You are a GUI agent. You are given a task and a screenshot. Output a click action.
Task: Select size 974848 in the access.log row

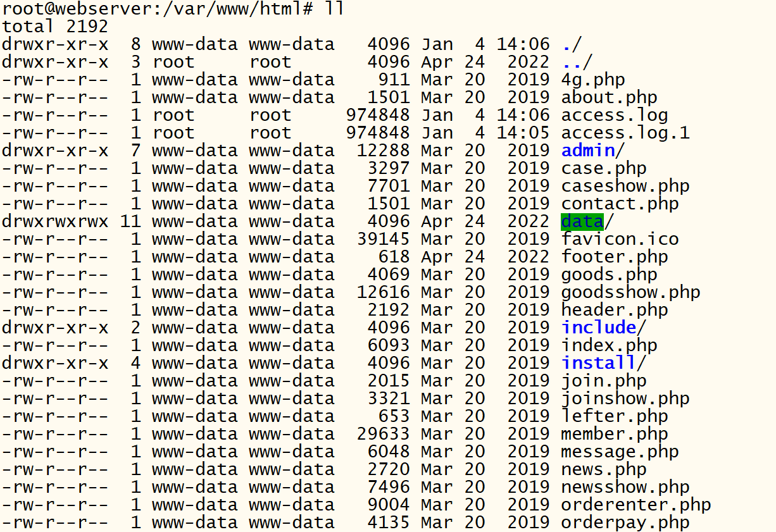(x=378, y=115)
